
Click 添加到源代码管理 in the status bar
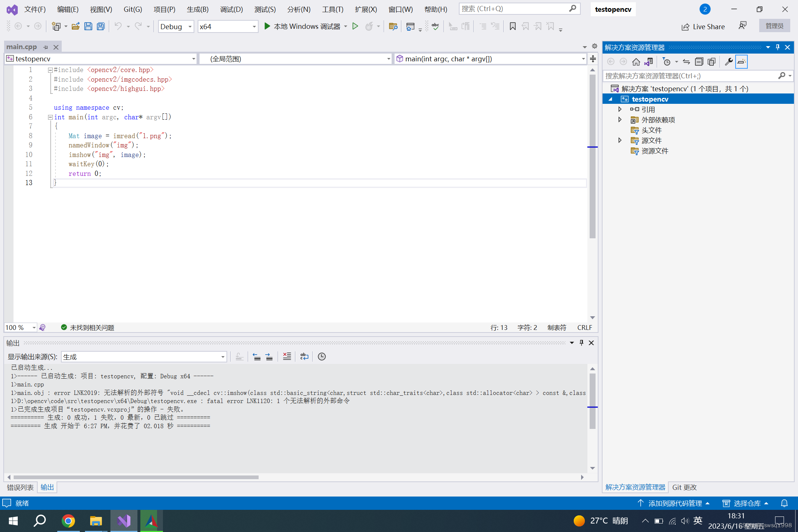click(676, 503)
